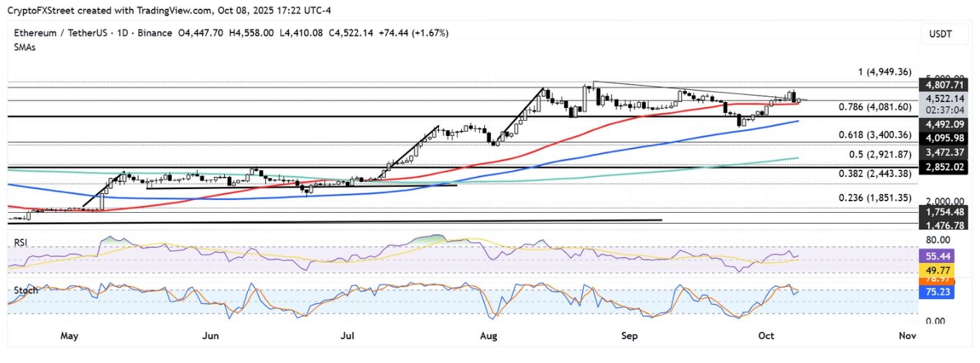Click the Oct label on time axis

[x=767, y=336]
